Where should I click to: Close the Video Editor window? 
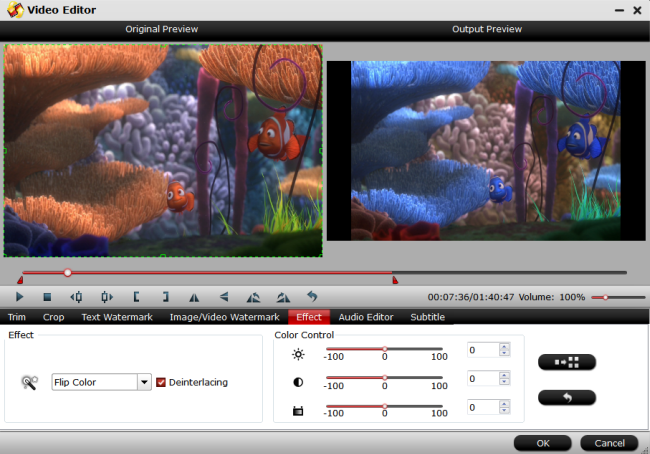[637, 10]
